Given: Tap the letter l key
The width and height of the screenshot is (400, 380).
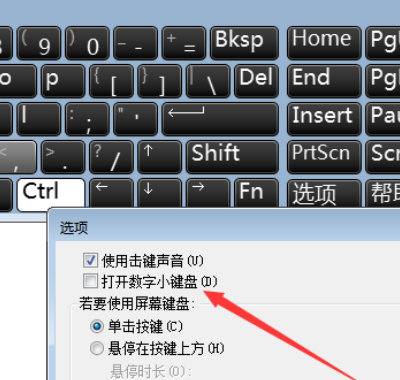Looking at the screenshot, I should tap(39, 119).
